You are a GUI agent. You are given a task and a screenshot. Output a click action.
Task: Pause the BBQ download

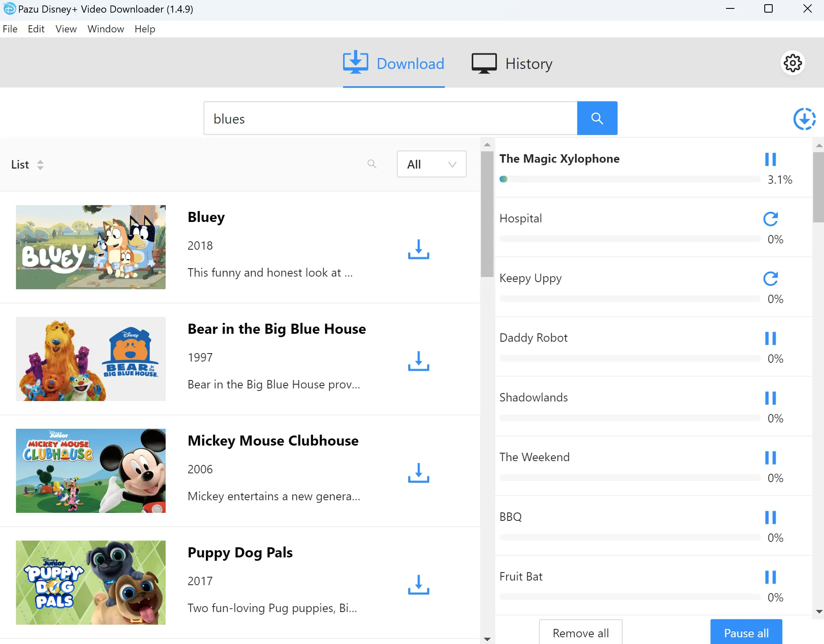(x=770, y=517)
